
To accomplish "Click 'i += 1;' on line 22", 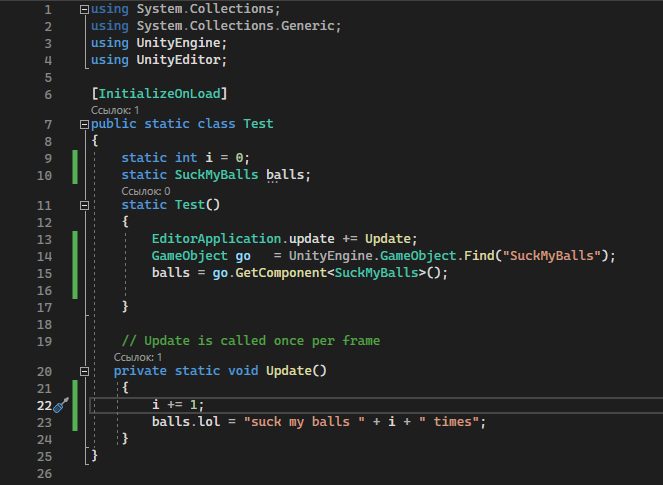I will click(178, 405).
